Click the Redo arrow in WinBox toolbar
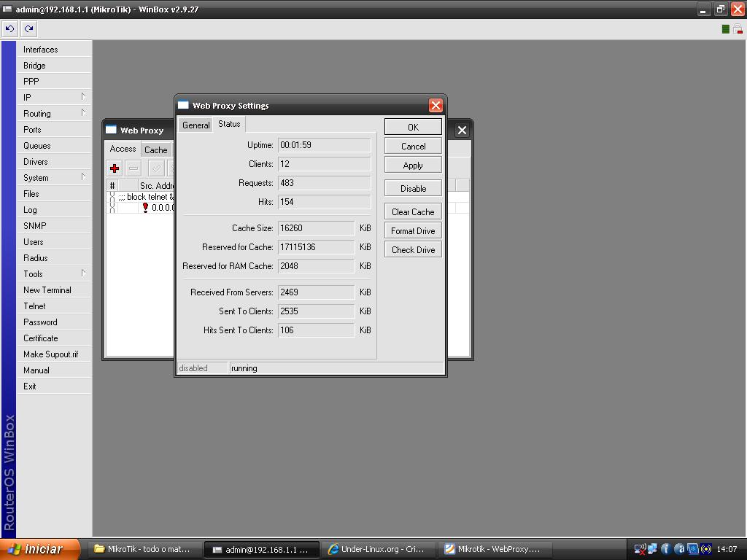This screenshot has height=560, width=747. (29, 29)
